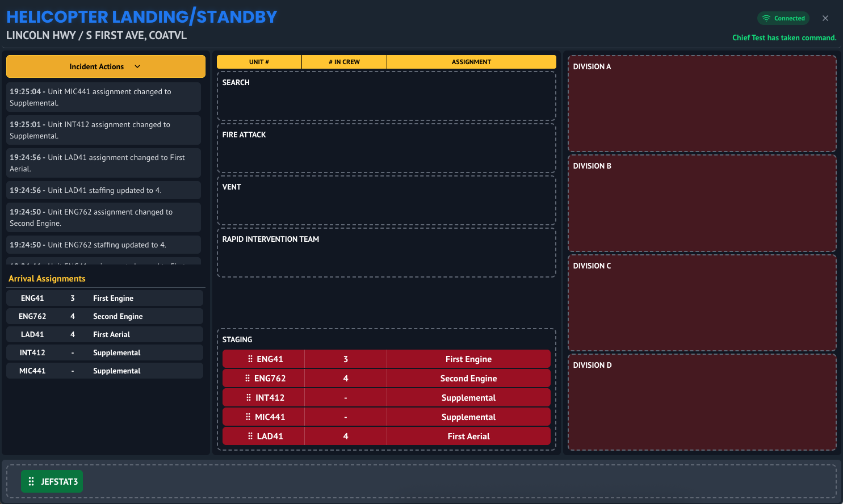Close the incident window with X
The height and width of the screenshot is (504, 843).
(x=825, y=18)
